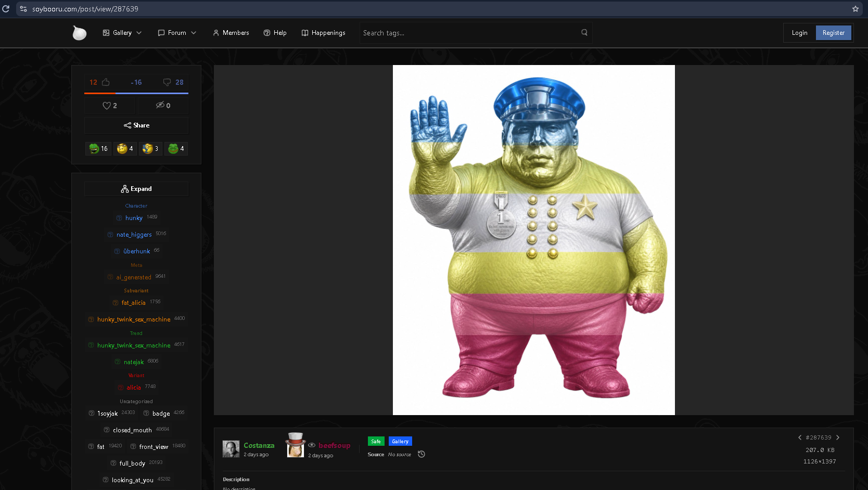868x490 pixels.
Task: Open the Happenings page
Action: [x=323, y=33]
